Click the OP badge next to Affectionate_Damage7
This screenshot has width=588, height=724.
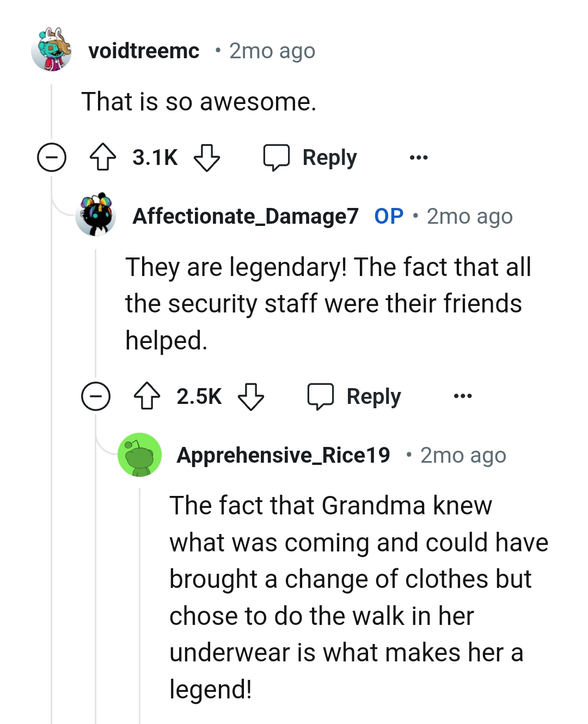(388, 216)
